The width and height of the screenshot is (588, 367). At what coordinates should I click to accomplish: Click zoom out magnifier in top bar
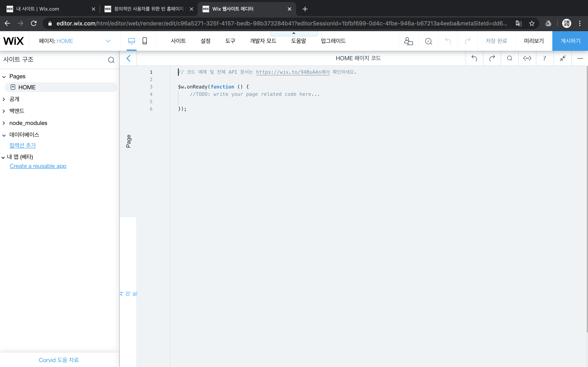point(428,41)
